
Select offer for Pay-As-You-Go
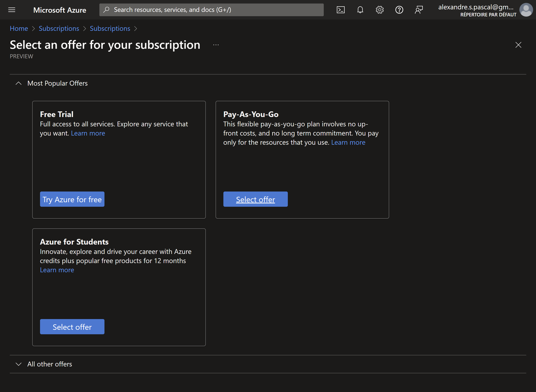(255, 199)
